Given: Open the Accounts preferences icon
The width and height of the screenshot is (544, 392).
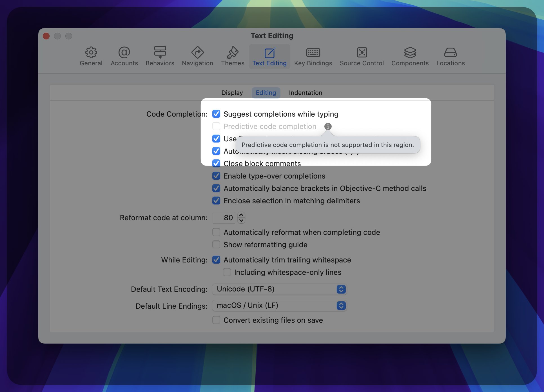Looking at the screenshot, I should point(124,56).
